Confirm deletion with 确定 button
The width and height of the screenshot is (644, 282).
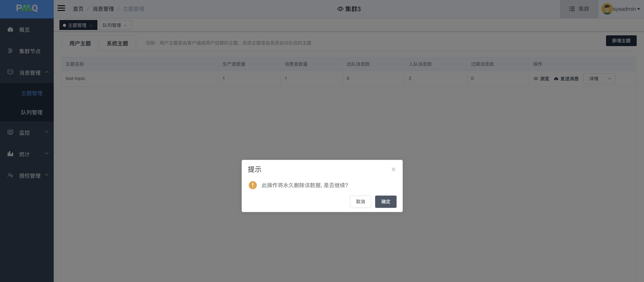[385, 202]
